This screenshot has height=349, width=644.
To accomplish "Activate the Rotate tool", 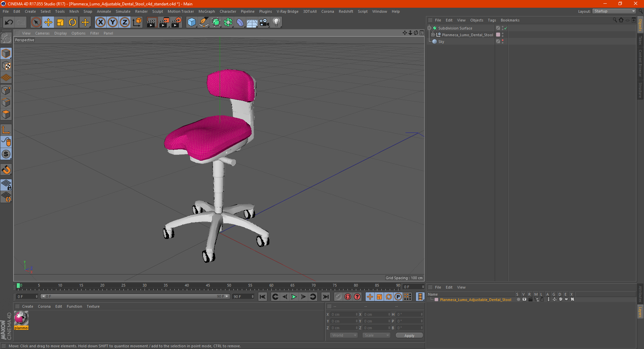I will tap(72, 22).
